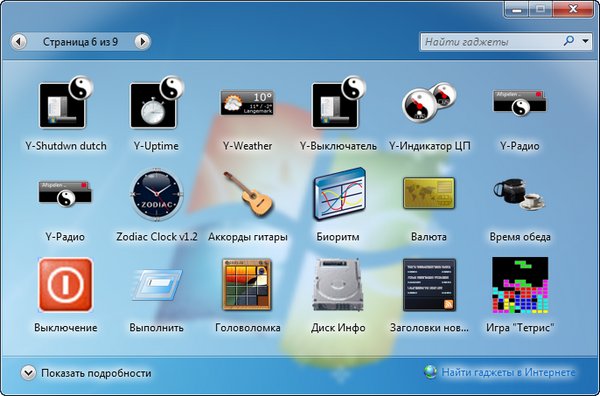This screenshot has width=600, height=396.
Task: Choose the Y-Выключатель gadget icon
Action: [x=338, y=103]
